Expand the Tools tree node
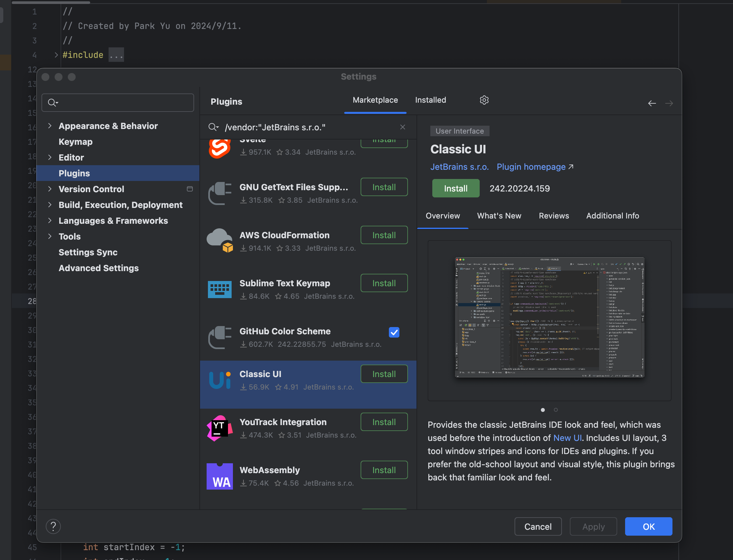The image size is (733, 560). (x=50, y=236)
